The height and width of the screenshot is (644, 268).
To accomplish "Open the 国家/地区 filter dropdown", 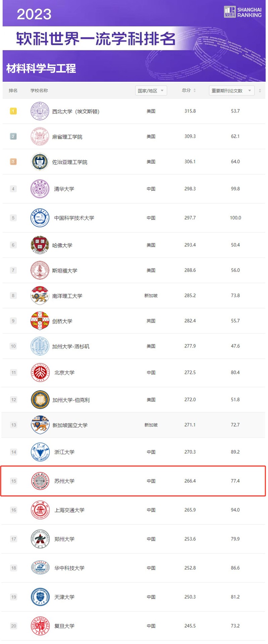I will click(x=151, y=91).
